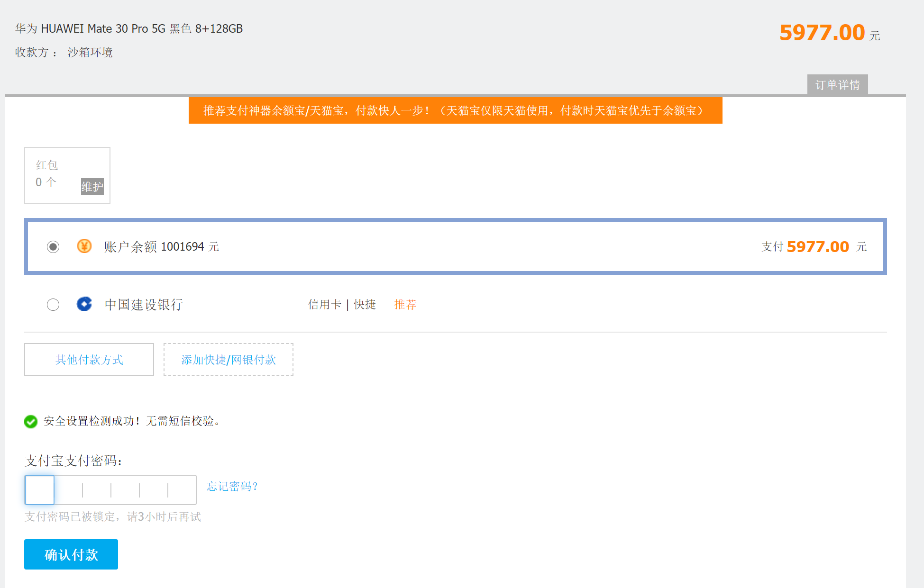This screenshot has height=588, width=924.
Task: Click the green security check icon
Action: tap(31, 421)
